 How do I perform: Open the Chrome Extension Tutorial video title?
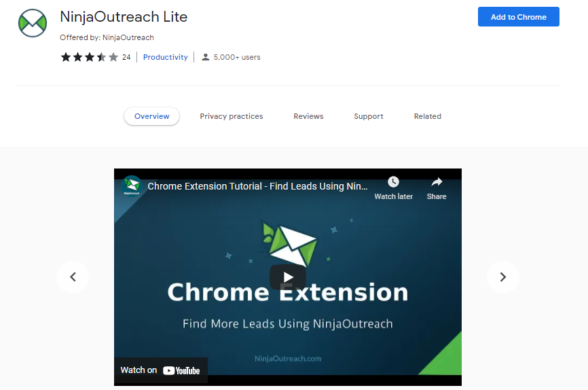click(257, 185)
